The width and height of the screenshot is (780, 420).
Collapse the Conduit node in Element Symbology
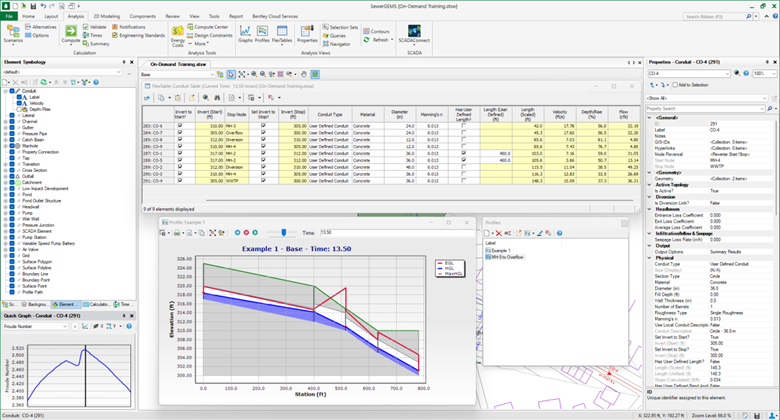point(6,91)
